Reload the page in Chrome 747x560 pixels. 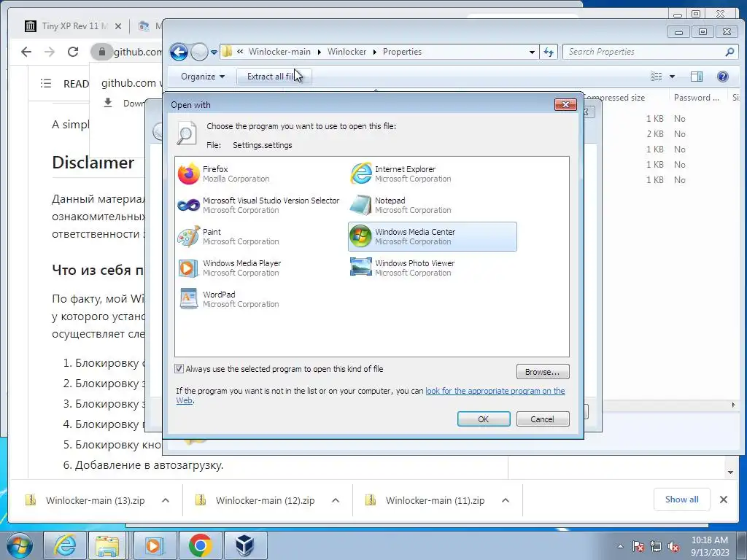pyautogui.click(x=73, y=52)
